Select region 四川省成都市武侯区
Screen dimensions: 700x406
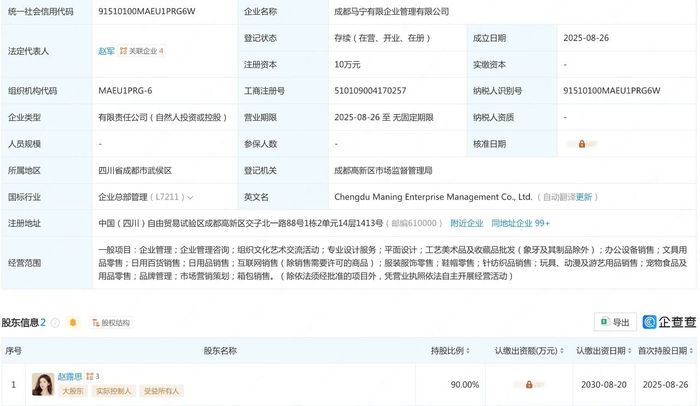pyautogui.click(x=135, y=171)
